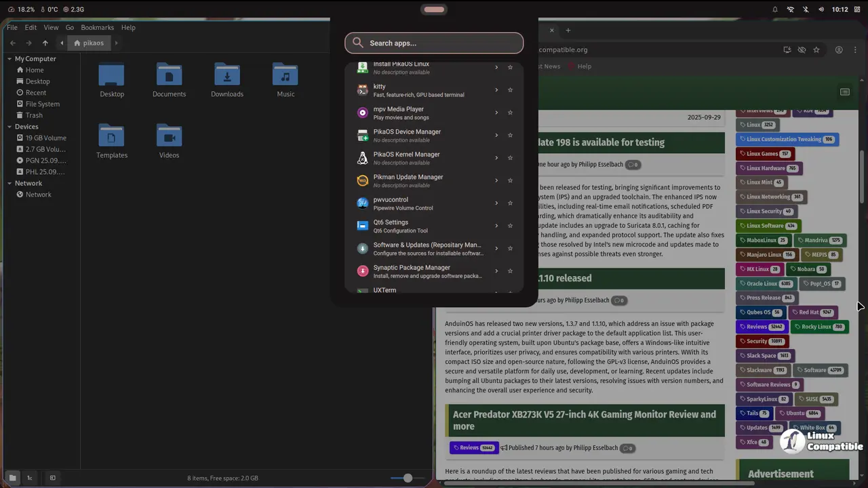Toggle favorite star for mpv Media Player

pyautogui.click(x=510, y=113)
